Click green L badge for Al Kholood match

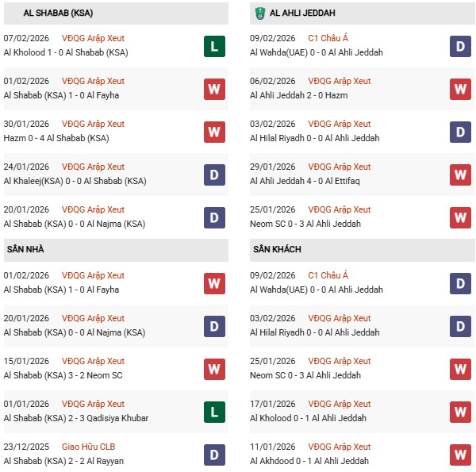coord(213,46)
